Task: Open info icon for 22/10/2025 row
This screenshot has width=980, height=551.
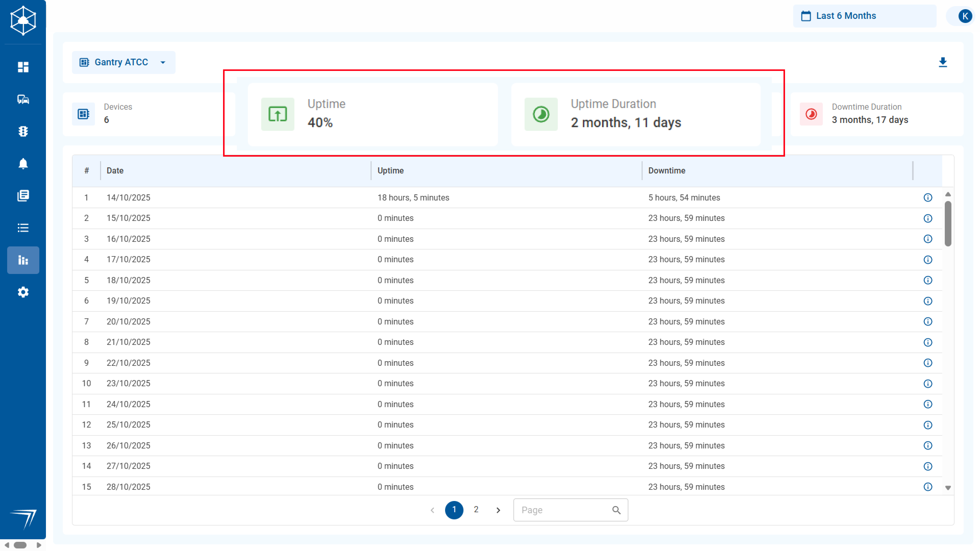Action: pyautogui.click(x=928, y=363)
